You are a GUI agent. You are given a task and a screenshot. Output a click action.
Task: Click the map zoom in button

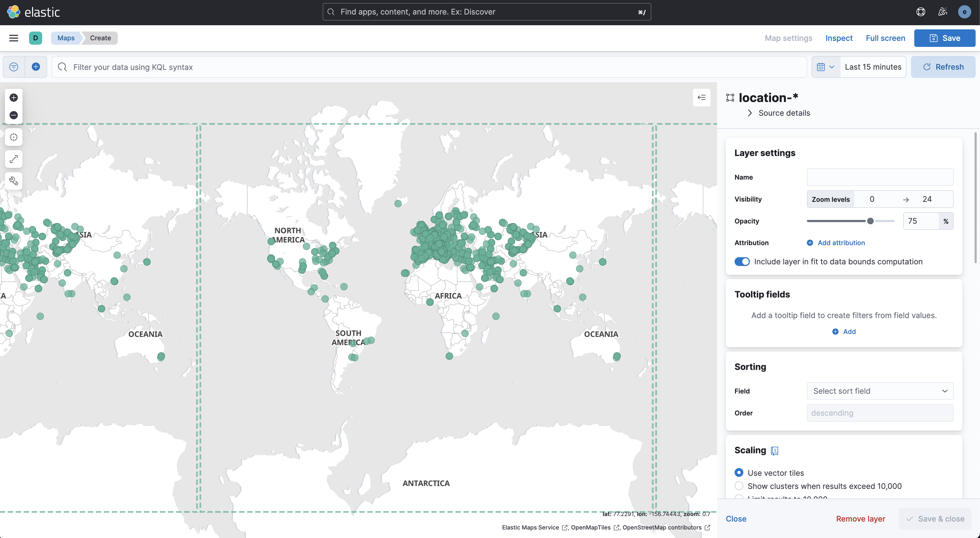click(x=14, y=98)
